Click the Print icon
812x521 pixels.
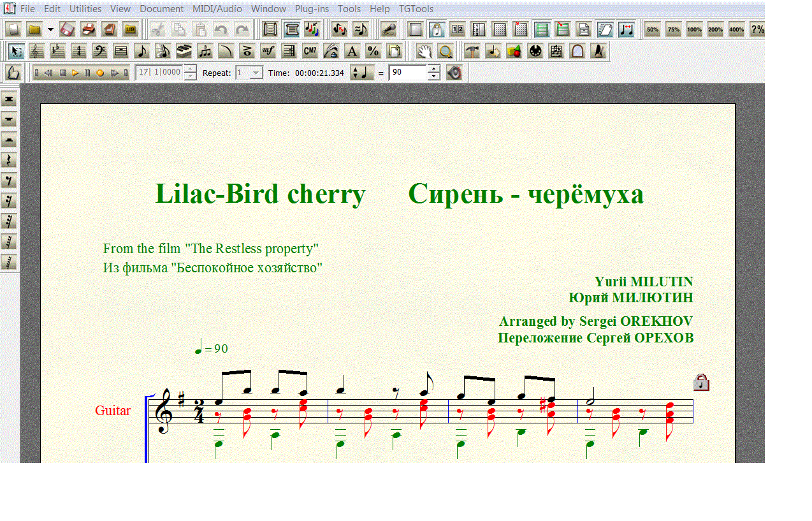89,29
